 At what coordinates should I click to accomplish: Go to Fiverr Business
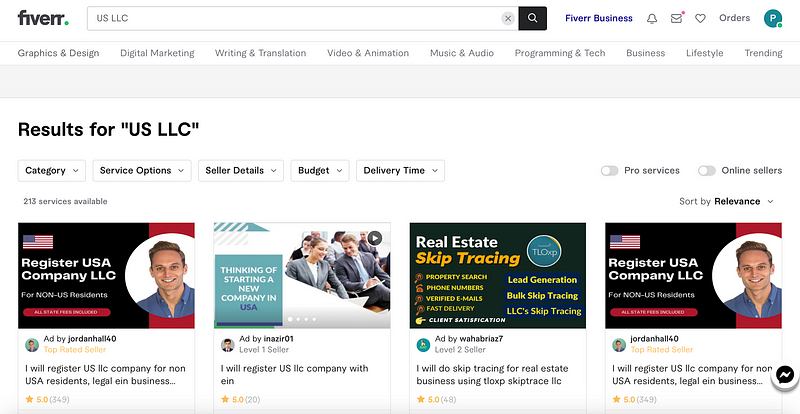coord(598,18)
